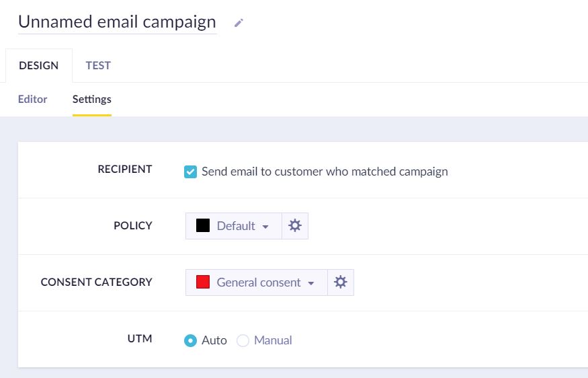
Task: Click the caret arrow beside General consent
Action: point(311,283)
